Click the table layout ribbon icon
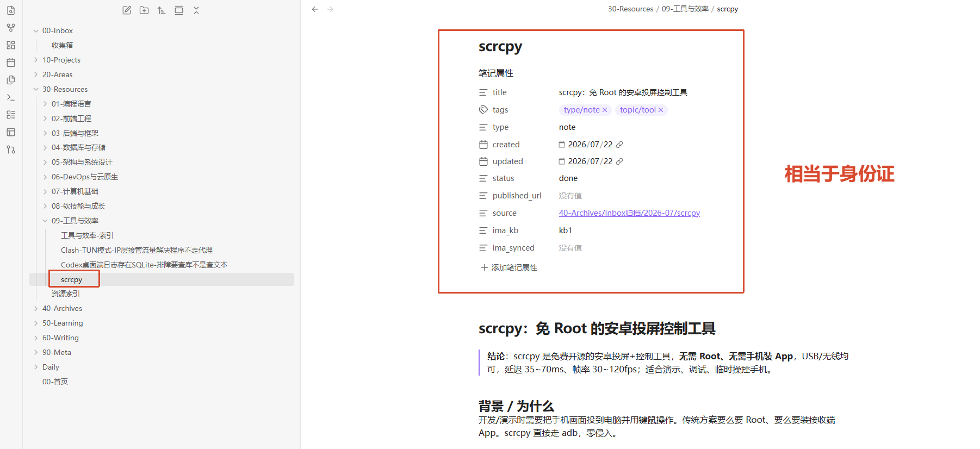Screen dimensions: 980x449 click(x=11, y=132)
